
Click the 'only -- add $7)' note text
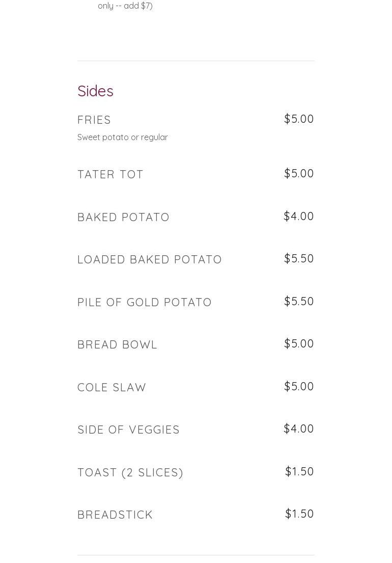[125, 6]
